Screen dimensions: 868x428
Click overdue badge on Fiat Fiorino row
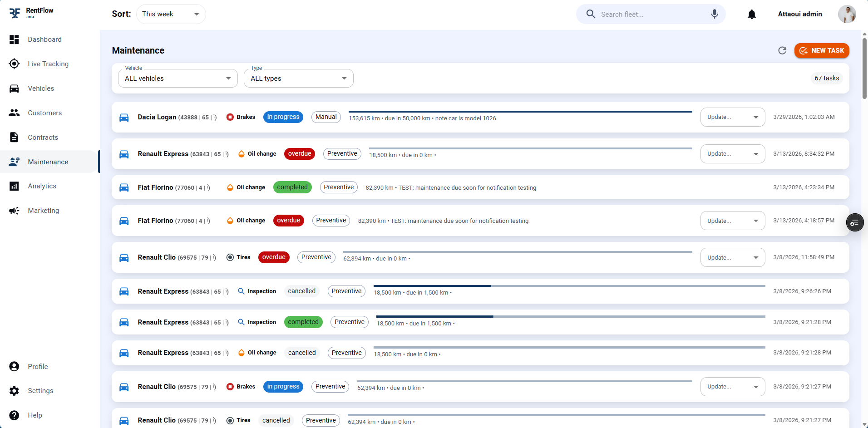(289, 221)
